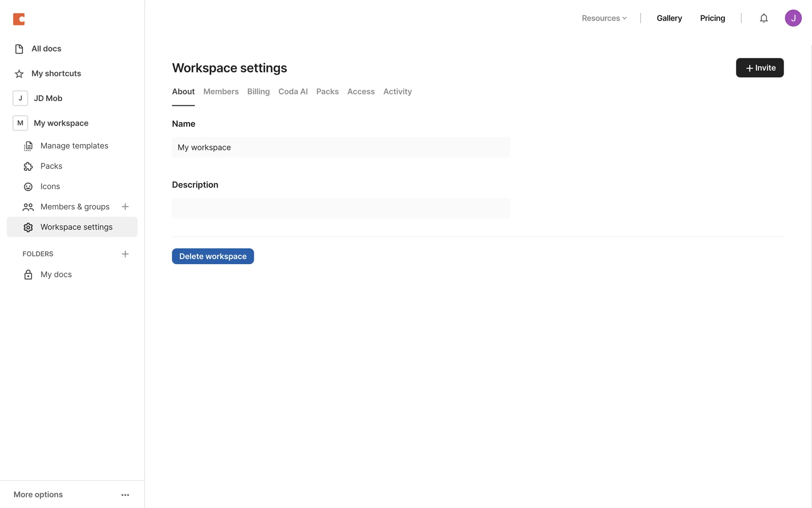The height and width of the screenshot is (508, 812).
Task: Click the purple J profile avatar
Action: coord(793,18)
